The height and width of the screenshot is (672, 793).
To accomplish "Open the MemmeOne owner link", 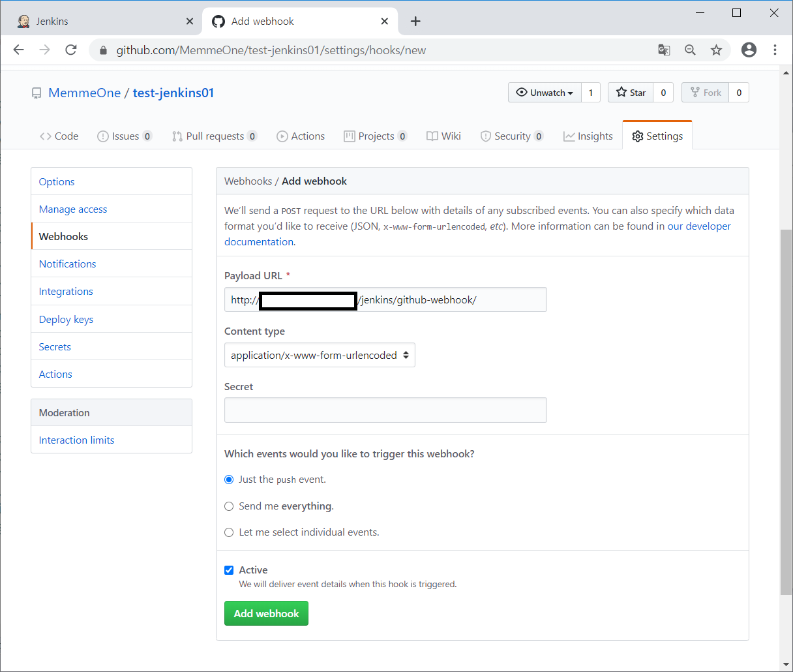I will [85, 93].
